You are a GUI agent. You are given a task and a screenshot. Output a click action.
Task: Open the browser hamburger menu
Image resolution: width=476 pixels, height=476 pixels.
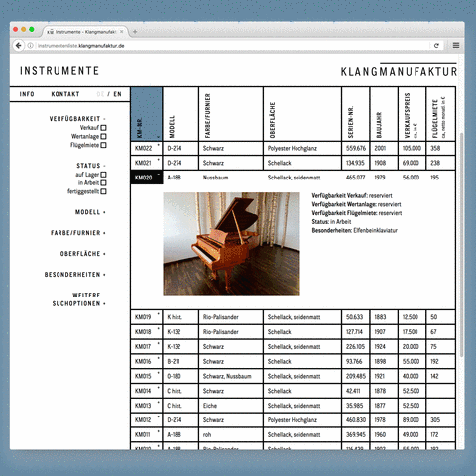pyautogui.click(x=456, y=45)
